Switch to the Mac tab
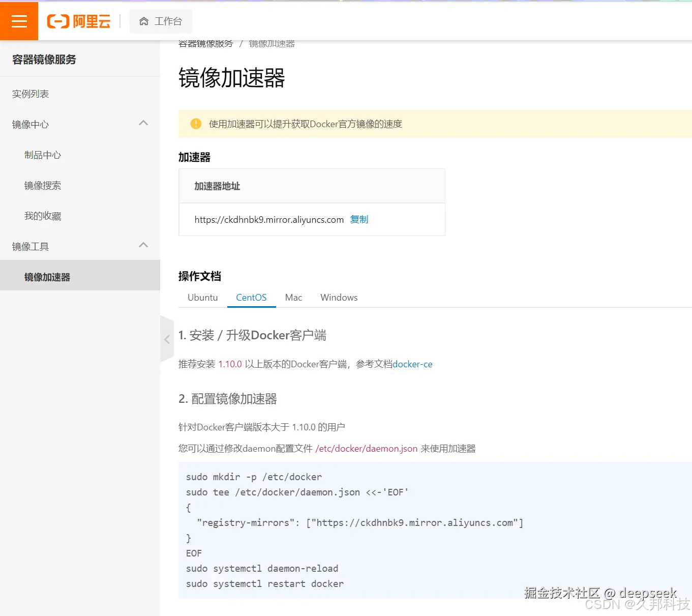 (x=293, y=298)
